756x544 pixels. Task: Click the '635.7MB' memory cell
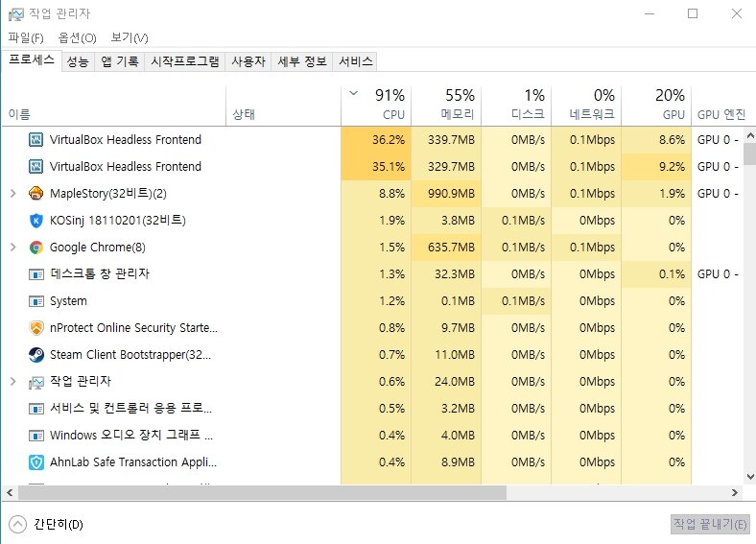(446, 248)
